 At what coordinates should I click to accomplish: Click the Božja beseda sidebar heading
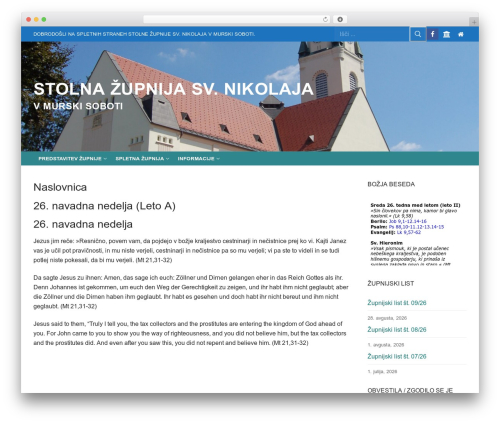click(391, 184)
